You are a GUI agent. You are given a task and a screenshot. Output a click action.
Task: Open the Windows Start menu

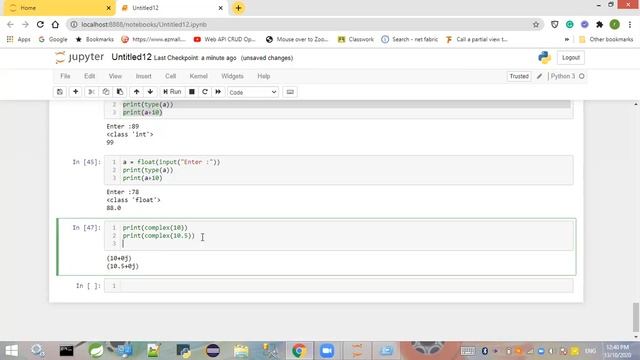pyautogui.click(x=11, y=351)
